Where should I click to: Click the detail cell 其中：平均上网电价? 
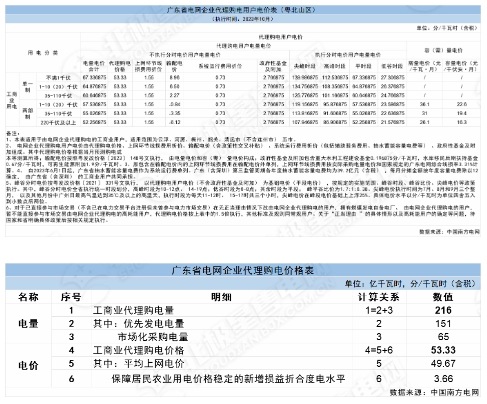point(139,364)
